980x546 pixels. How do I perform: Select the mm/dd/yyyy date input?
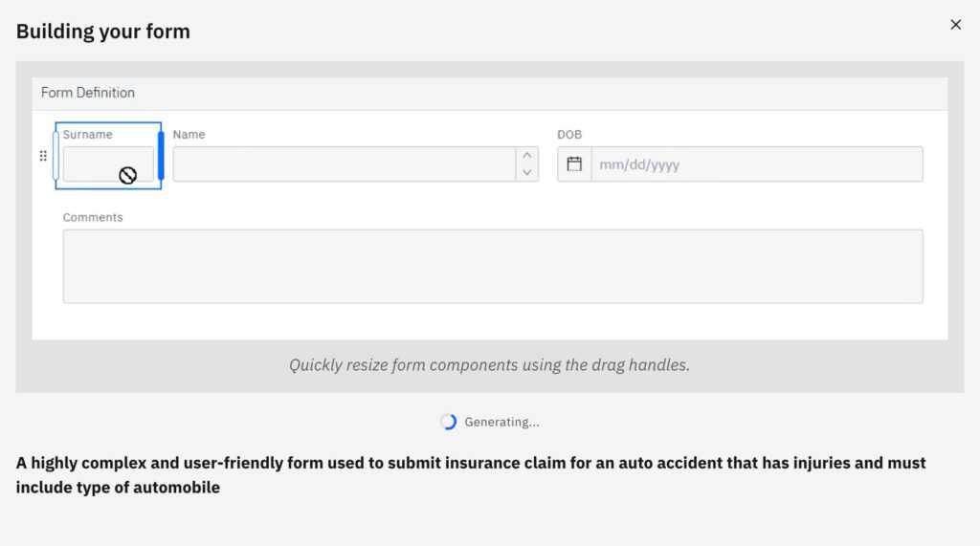[757, 164]
